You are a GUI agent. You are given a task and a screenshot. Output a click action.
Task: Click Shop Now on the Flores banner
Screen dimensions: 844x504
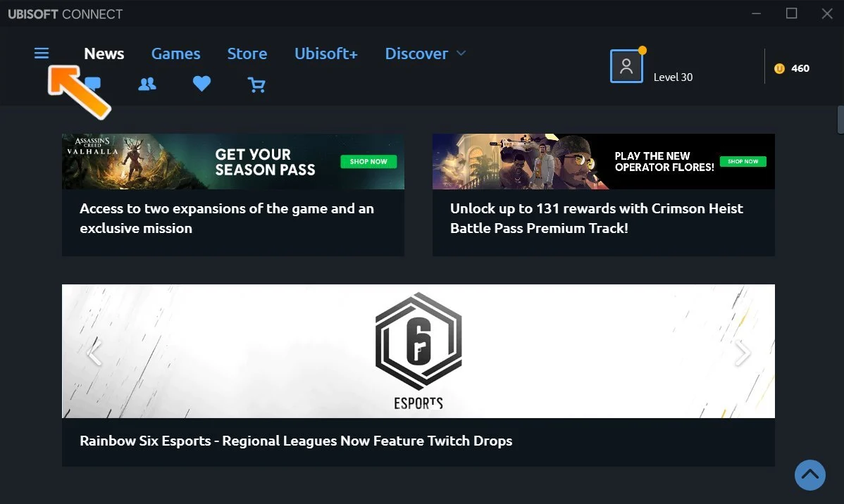click(x=743, y=161)
